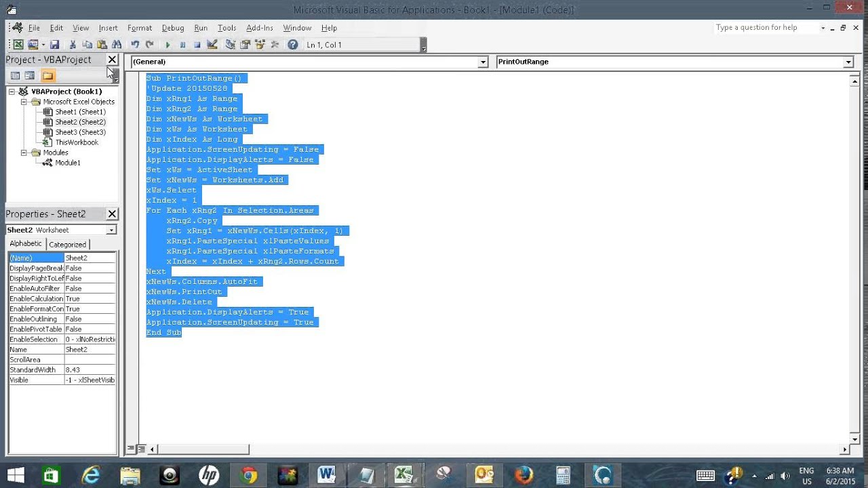Open the help search box dropdown arrow
The height and width of the screenshot is (488, 868).
coord(823,28)
